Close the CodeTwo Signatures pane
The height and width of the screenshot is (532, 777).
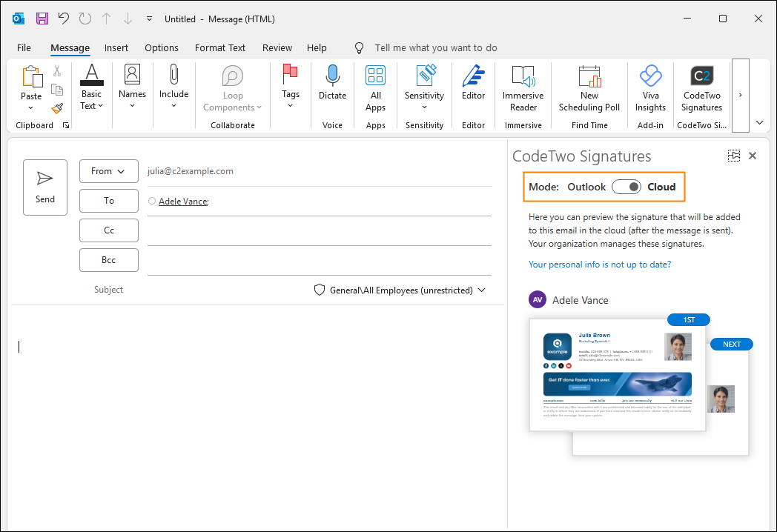753,156
